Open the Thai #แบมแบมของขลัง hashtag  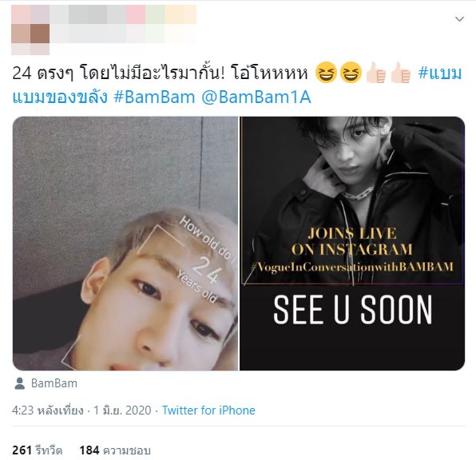click(237, 85)
